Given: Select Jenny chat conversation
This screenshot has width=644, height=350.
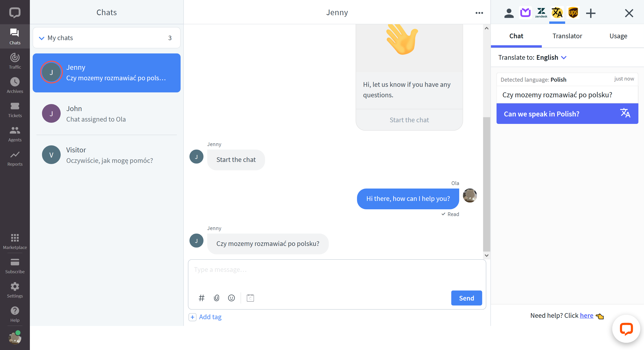Looking at the screenshot, I should [x=106, y=73].
